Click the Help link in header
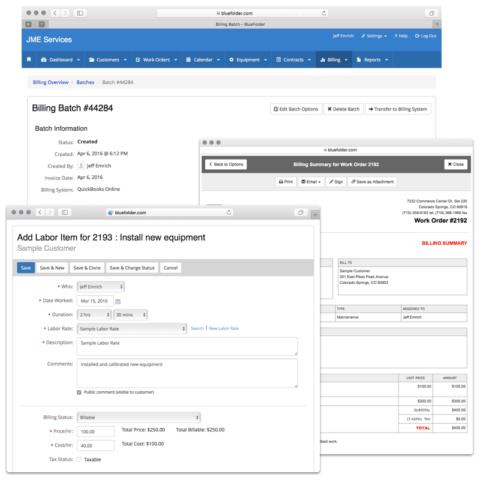The height and width of the screenshot is (480, 480). coord(401,36)
